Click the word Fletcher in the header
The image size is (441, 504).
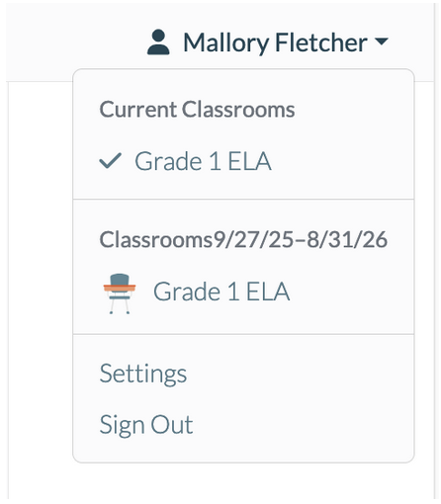tap(321, 42)
